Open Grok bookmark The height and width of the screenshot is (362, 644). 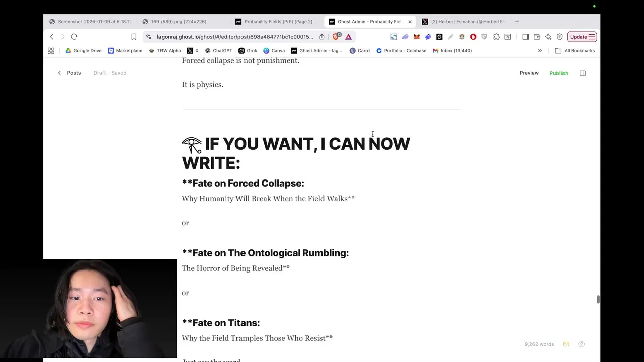(x=248, y=51)
